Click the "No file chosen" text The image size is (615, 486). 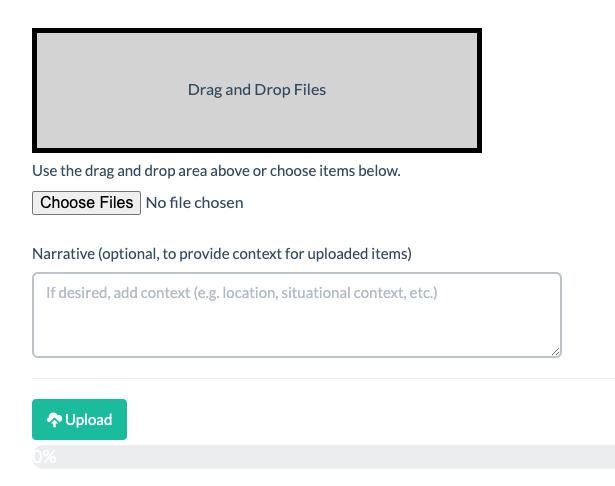(194, 203)
